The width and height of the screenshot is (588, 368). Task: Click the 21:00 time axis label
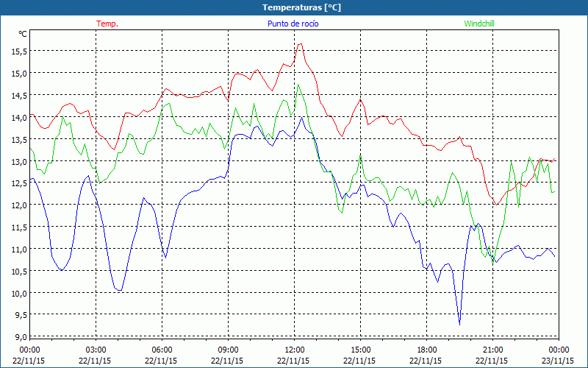492,350
